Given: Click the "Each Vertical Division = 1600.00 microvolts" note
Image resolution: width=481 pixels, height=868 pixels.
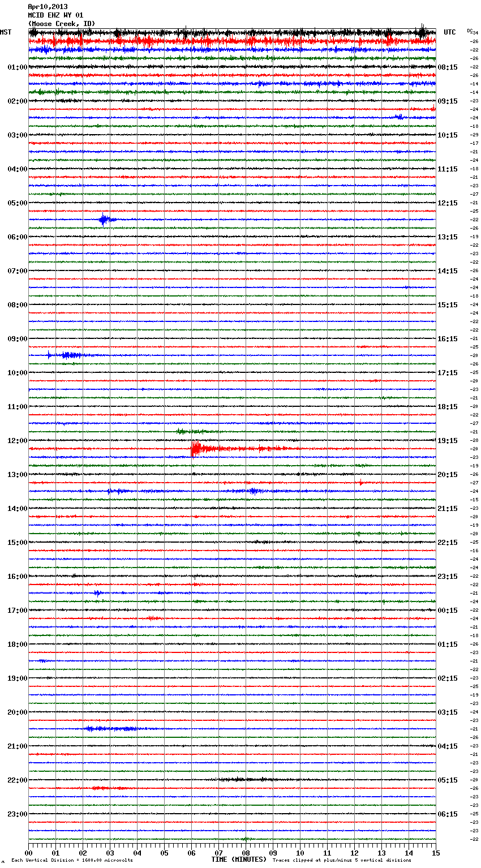Looking at the screenshot, I should (72, 860).
